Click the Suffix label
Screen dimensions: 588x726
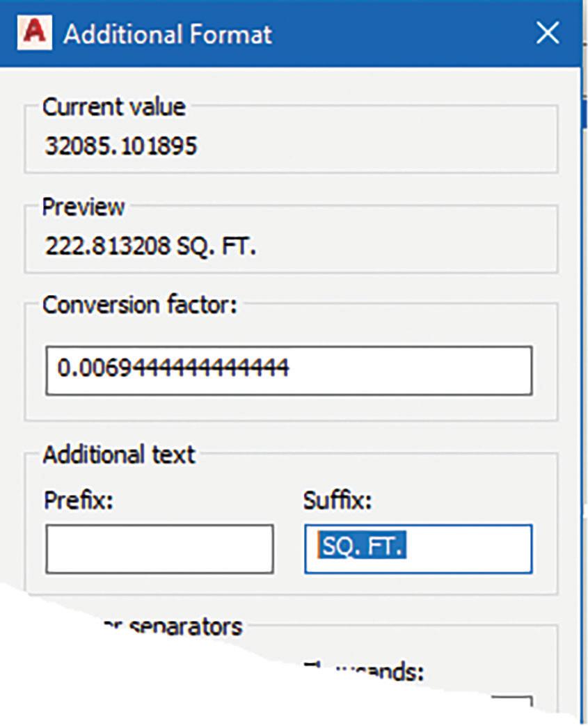point(337,500)
